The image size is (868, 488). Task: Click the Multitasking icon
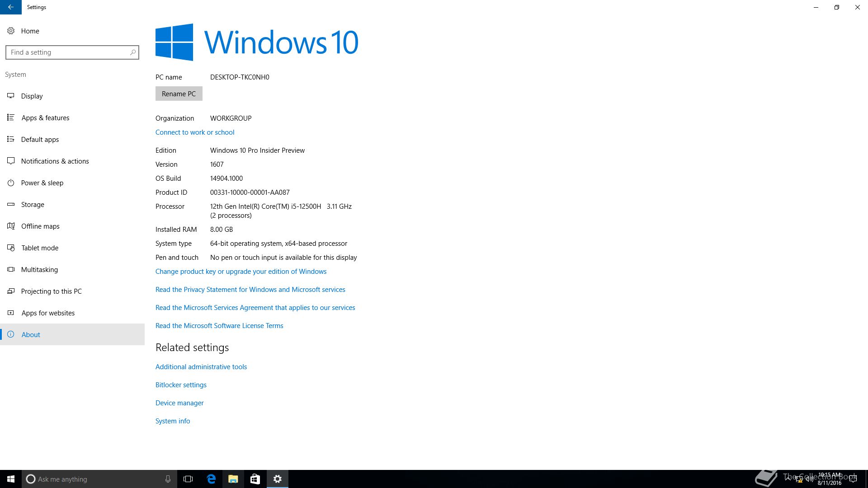pyautogui.click(x=11, y=269)
